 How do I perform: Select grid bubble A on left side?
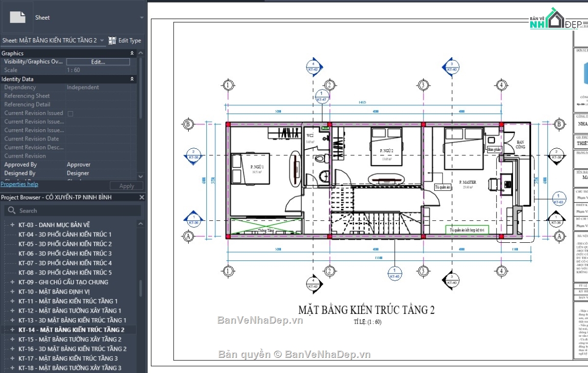tap(188, 236)
